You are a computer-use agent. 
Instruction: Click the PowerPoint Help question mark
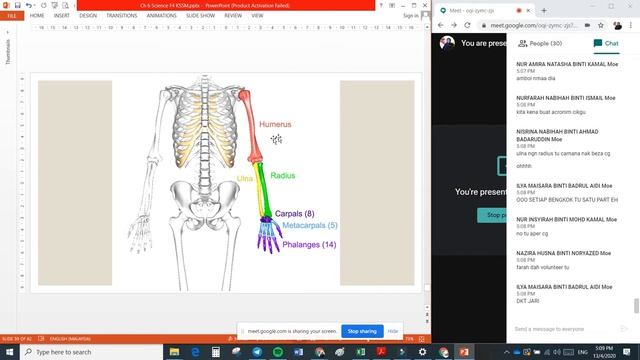click(381, 5)
